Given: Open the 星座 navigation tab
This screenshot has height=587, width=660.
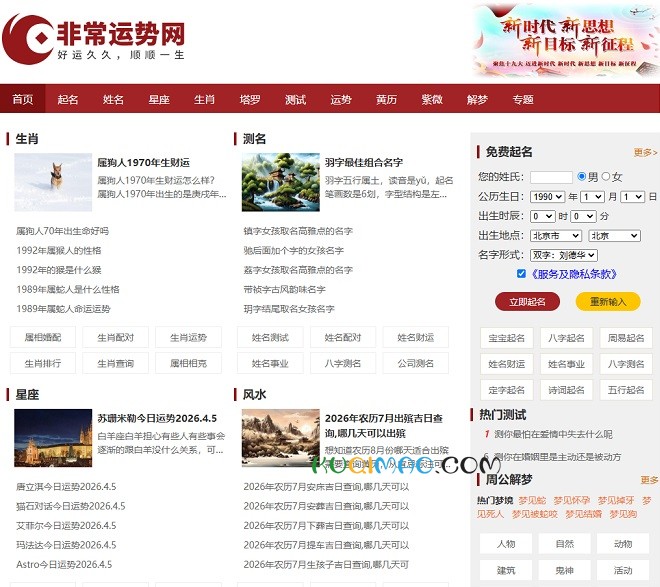Looking at the screenshot, I should click(159, 99).
